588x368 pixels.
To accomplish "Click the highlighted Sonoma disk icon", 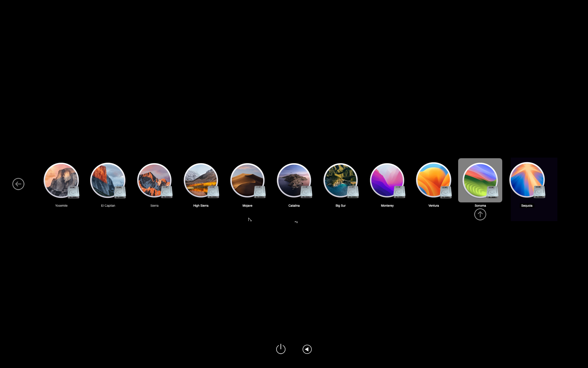I will coord(480,180).
